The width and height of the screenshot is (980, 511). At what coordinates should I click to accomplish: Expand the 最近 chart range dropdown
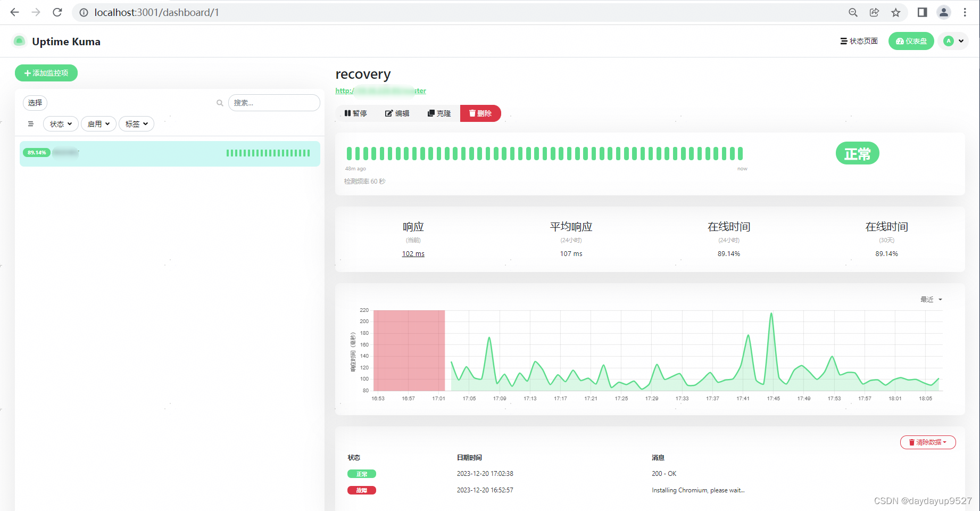[x=931, y=300]
